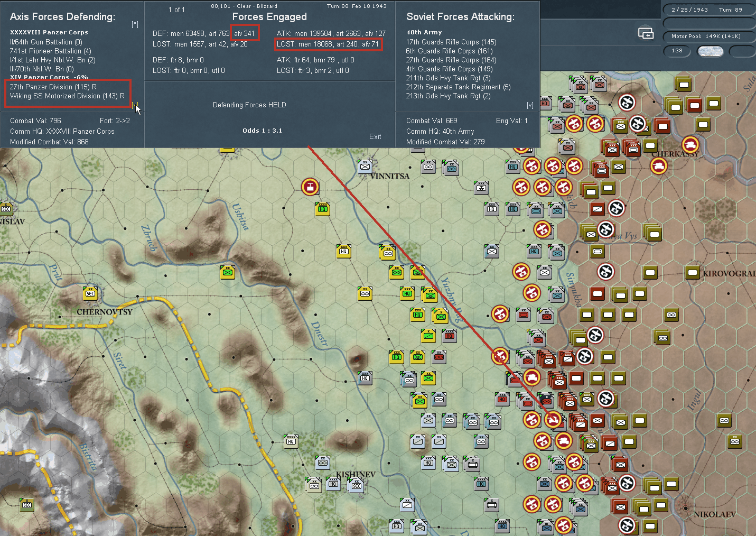
Task: Select the motorized counter just above Kishinev label
Action: coord(323,463)
